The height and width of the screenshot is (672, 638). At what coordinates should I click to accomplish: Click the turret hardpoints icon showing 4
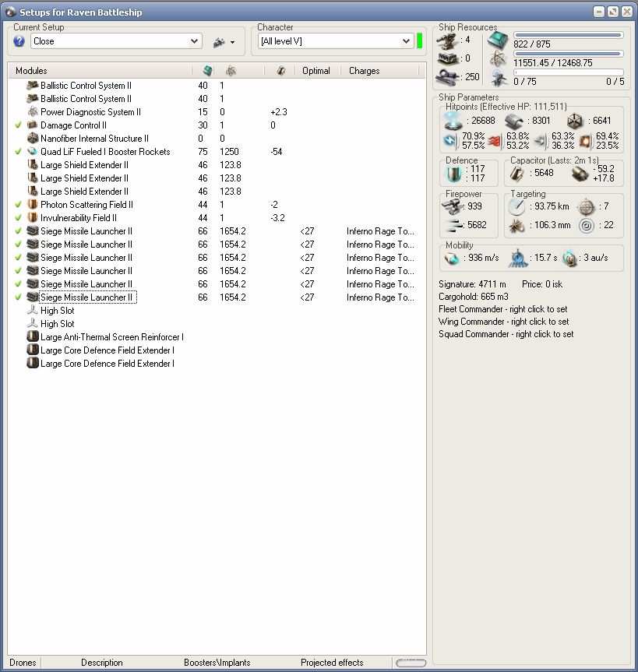447,40
